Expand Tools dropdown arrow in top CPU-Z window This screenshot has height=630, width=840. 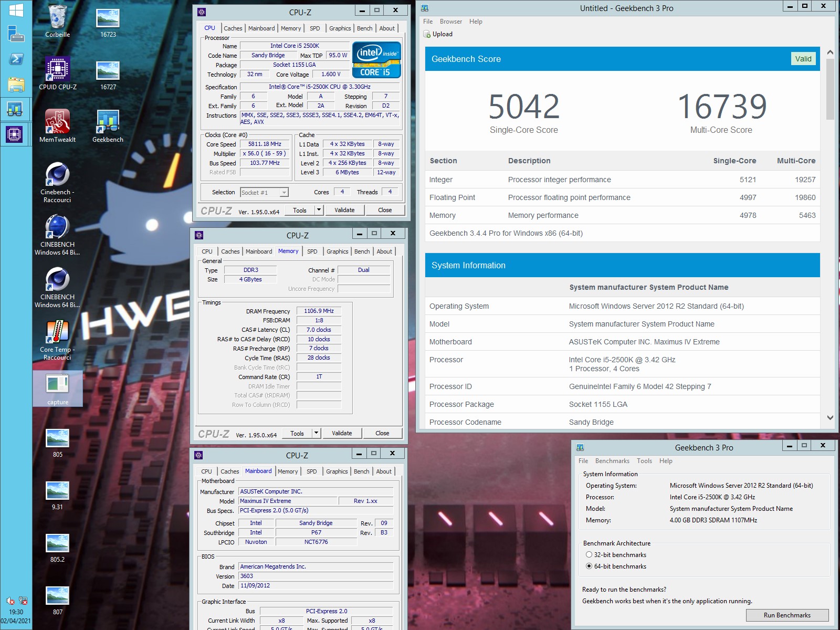[x=318, y=210]
